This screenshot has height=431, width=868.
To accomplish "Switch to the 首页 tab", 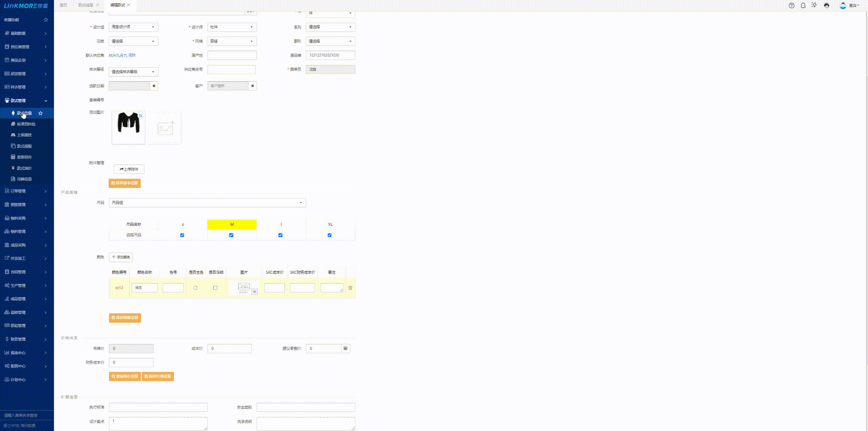I will (63, 5).
